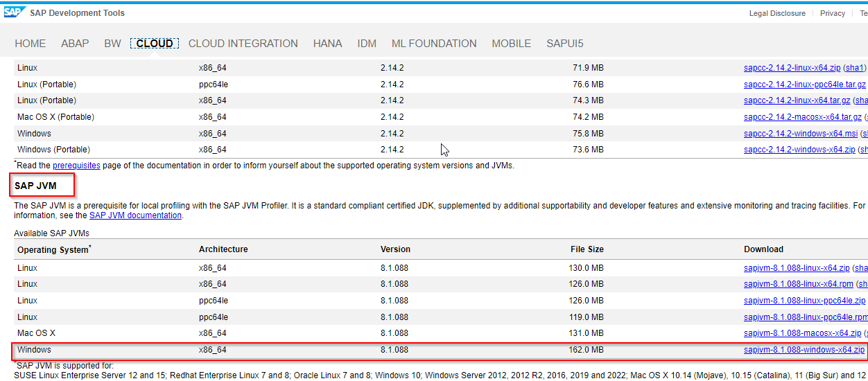This screenshot has width=868, height=381.
Task: Select the 130.0 MB file size cell
Action: [x=586, y=268]
